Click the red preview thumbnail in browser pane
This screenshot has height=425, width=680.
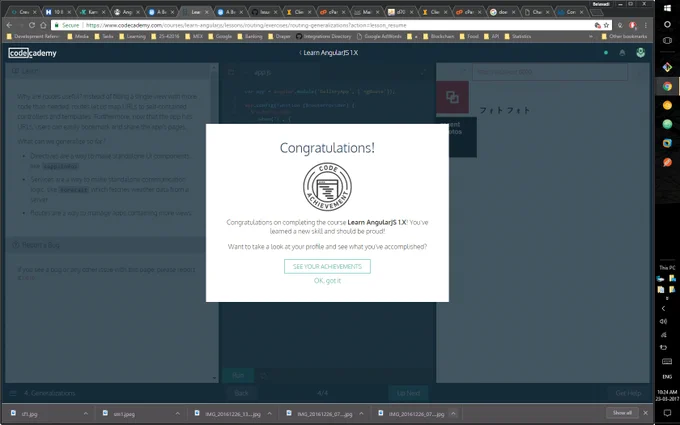point(452,97)
